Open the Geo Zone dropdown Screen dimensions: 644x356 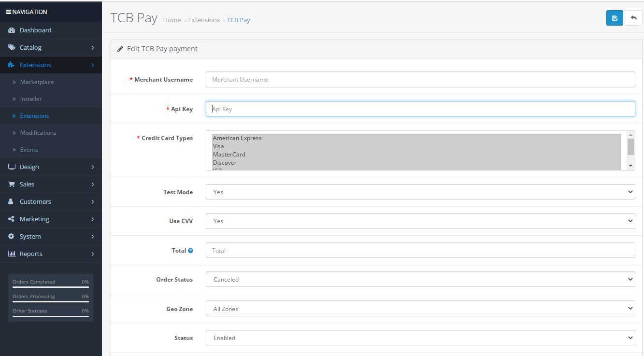click(x=420, y=309)
